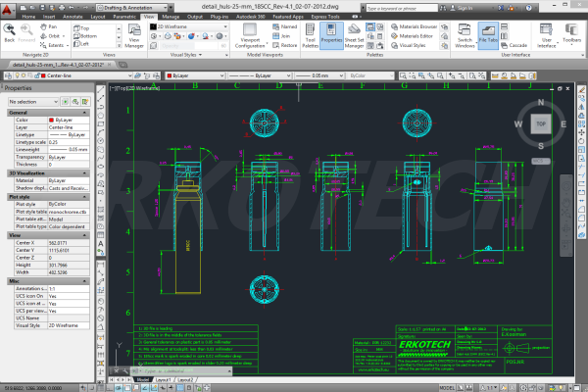Screen dimensions: 588x392
Task: Click the Cascade windows icon
Action: pyautogui.click(x=514, y=45)
